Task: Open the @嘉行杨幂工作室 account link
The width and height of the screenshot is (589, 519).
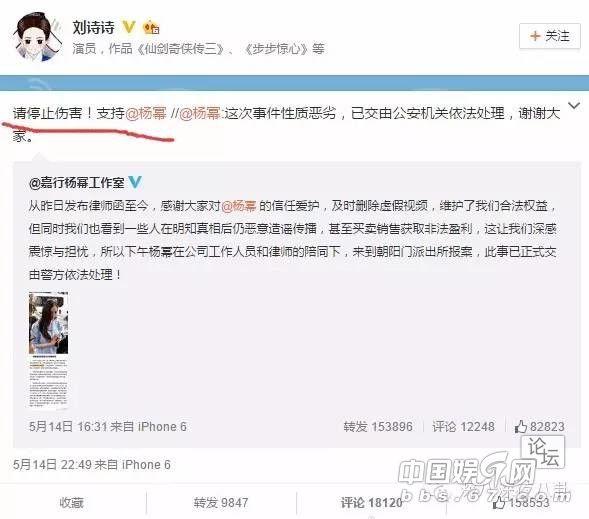Action: 77,183
